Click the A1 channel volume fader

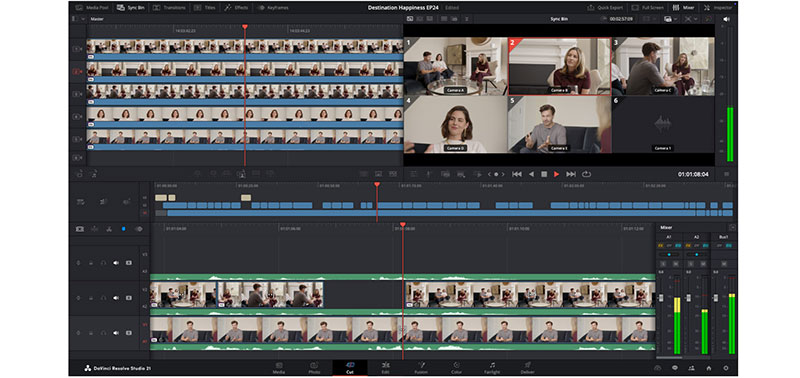click(x=661, y=297)
